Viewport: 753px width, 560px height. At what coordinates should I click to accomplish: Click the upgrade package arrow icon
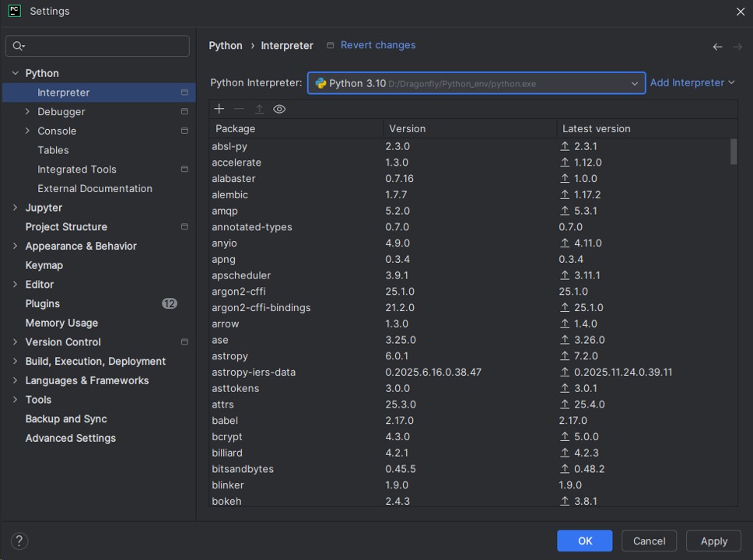259,109
